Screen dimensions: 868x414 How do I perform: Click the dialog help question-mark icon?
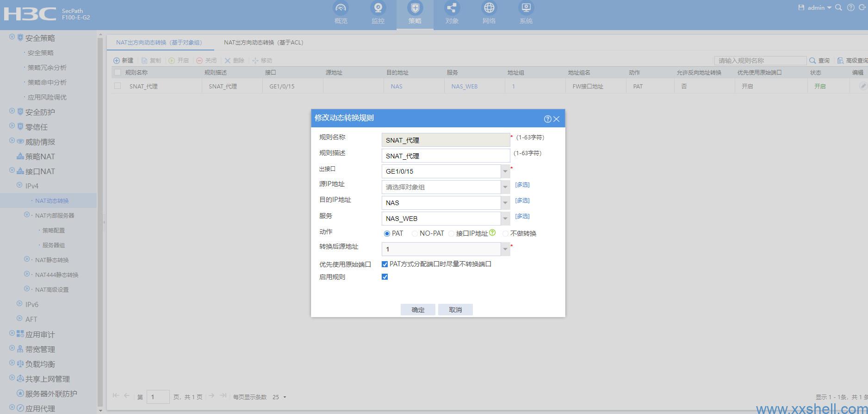(x=547, y=119)
